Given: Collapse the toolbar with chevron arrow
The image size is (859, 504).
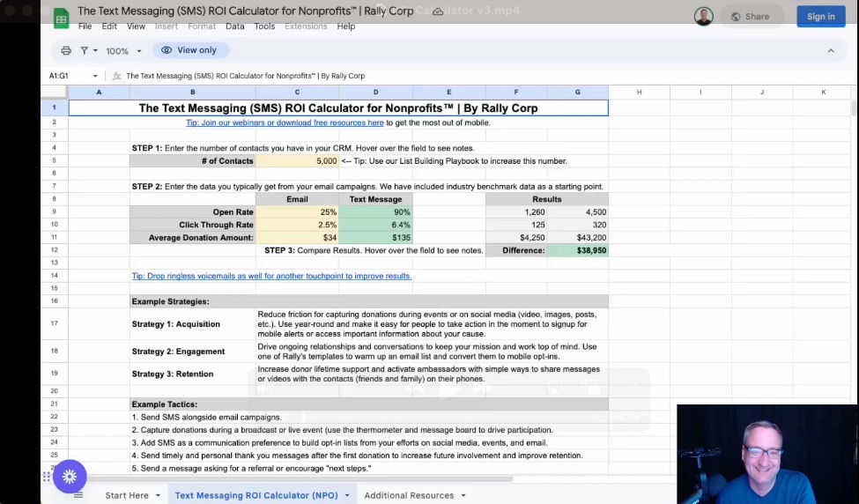Looking at the screenshot, I should [830, 51].
